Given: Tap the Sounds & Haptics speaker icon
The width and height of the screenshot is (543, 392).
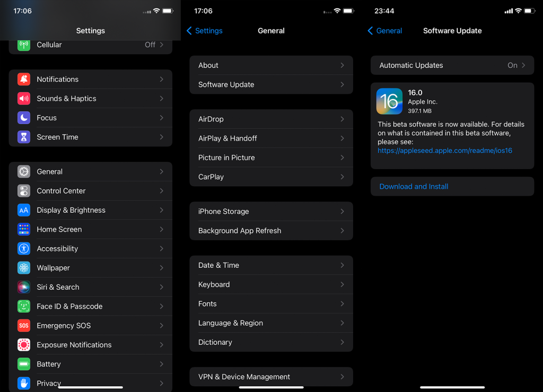Looking at the screenshot, I should tap(23, 99).
